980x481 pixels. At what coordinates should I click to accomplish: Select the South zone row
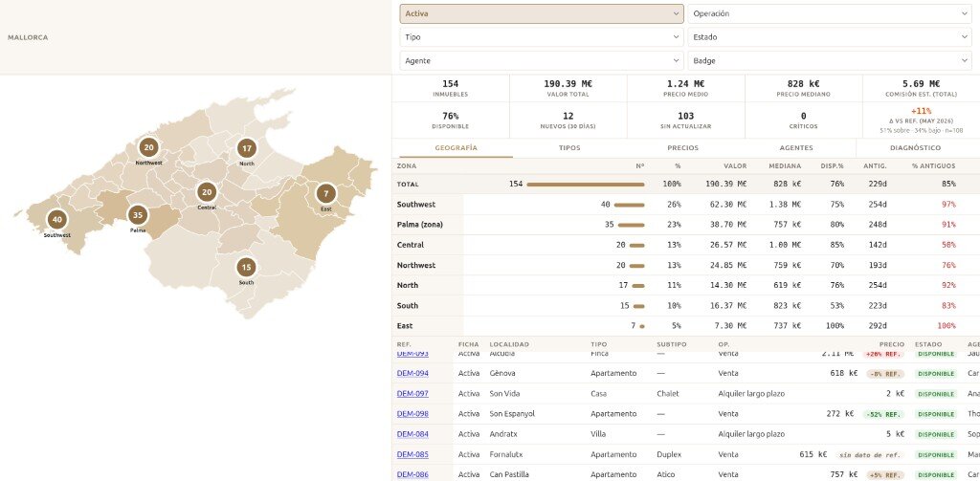[685, 306]
